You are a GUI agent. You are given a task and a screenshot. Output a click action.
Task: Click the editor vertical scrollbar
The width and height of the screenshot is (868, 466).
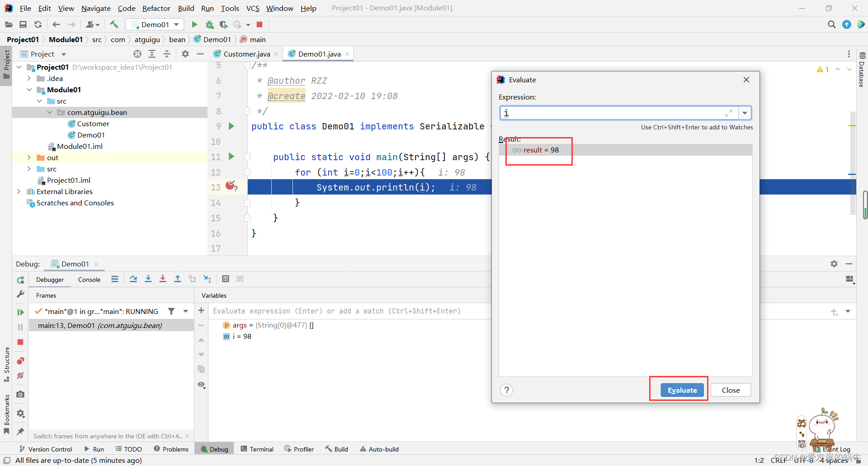click(852, 163)
